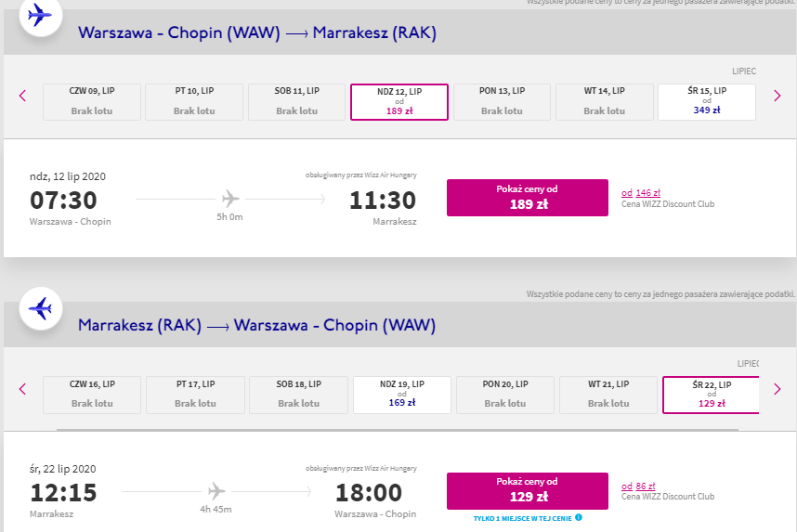Click the outbound flight airplane icon
The width and height of the screenshot is (797, 532).
coord(41,15)
